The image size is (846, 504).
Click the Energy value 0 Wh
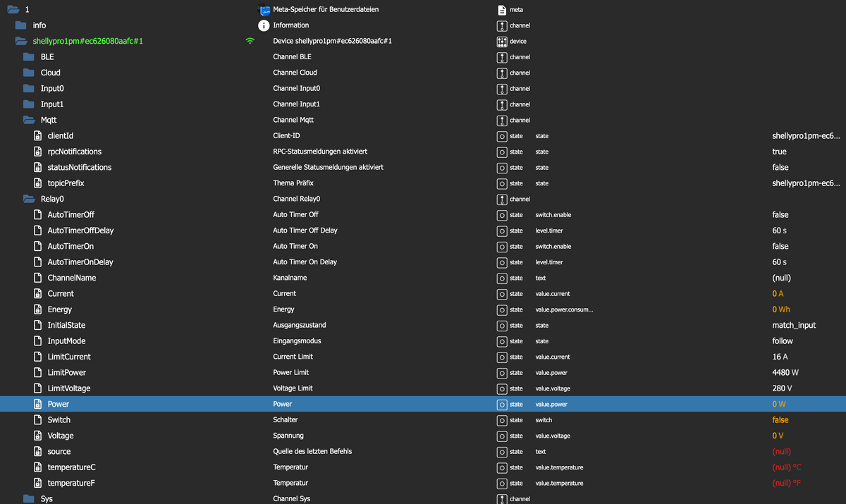click(x=780, y=309)
